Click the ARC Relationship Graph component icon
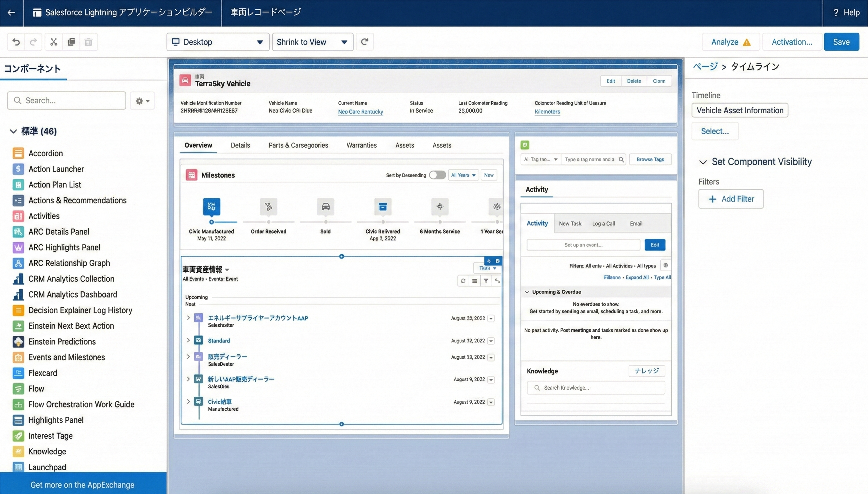 [x=18, y=263]
